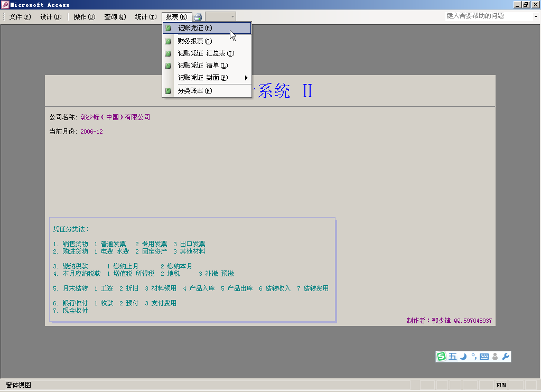
Task: Expand the 记账凭证 封面 submenu
Action: click(x=203, y=78)
